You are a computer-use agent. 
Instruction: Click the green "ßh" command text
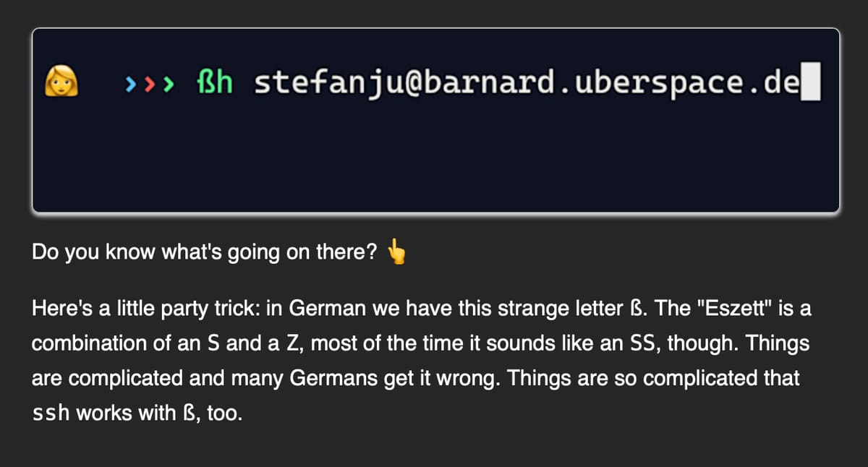pyautogui.click(x=214, y=84)
